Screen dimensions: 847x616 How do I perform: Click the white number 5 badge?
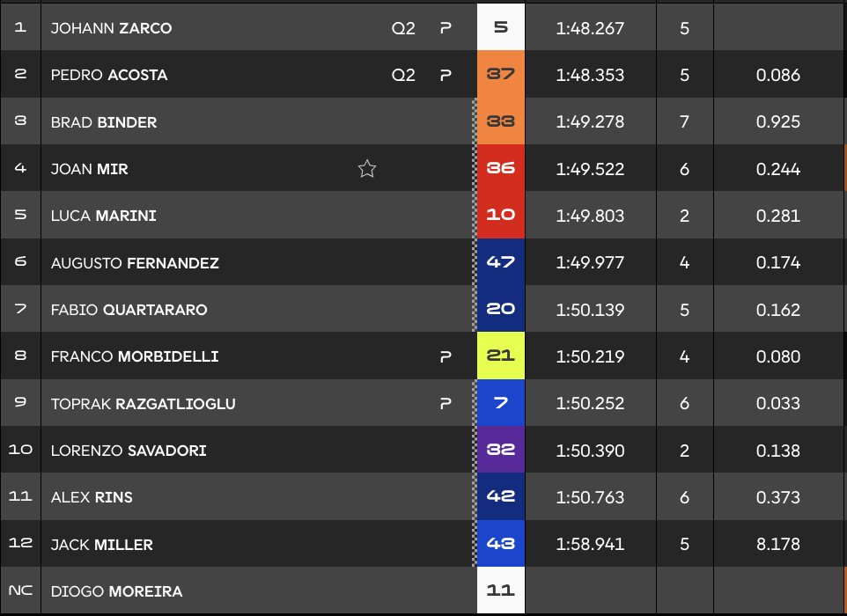point(500,28)
